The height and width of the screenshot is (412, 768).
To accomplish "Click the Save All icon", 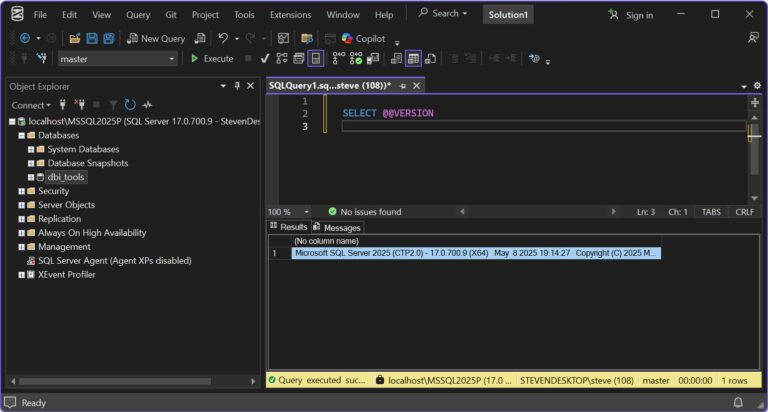I will 107,38.
